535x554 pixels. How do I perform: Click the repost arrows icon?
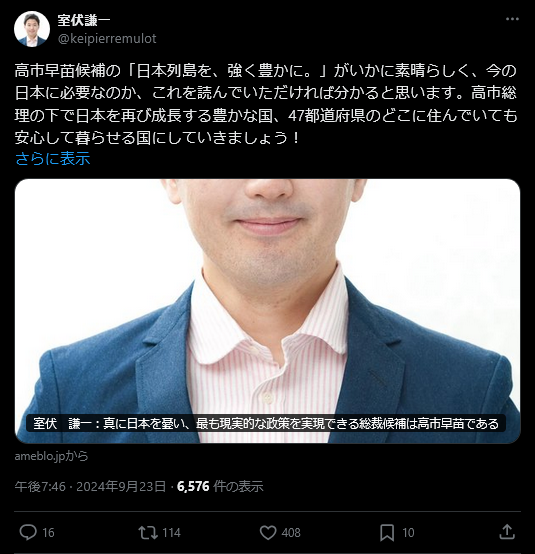pyautogui.click(x=148, y=532)
